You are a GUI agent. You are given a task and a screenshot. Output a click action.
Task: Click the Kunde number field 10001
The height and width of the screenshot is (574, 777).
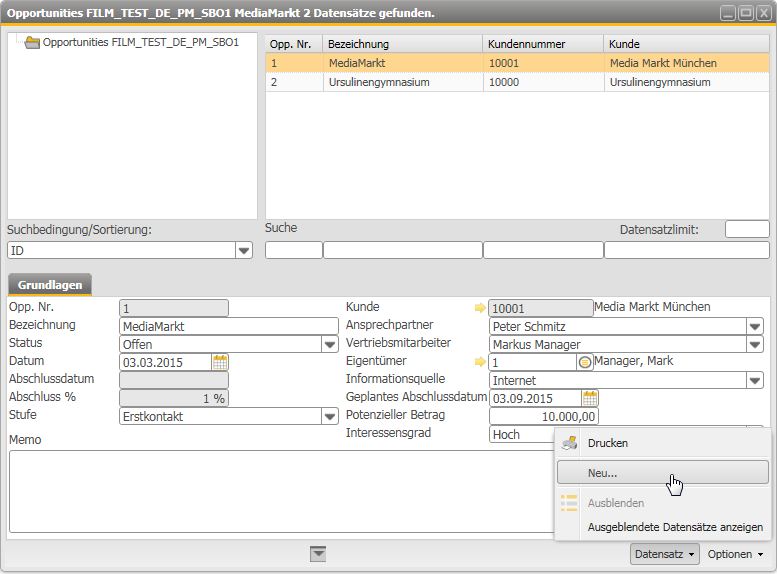tap(541, 308)
